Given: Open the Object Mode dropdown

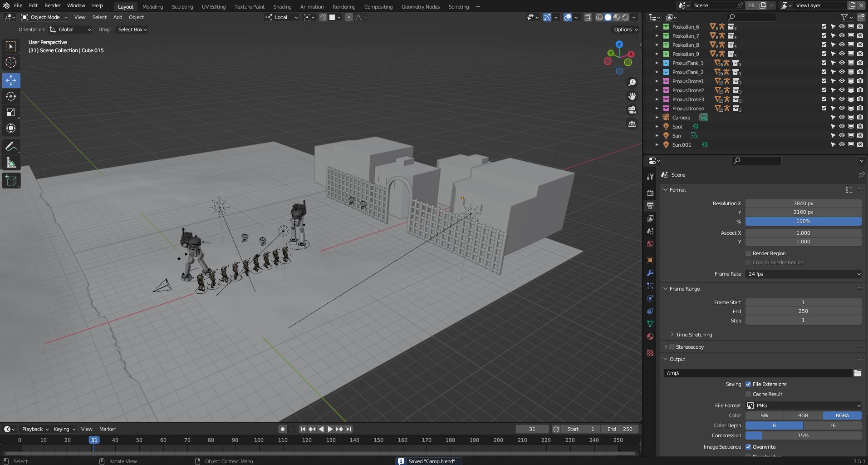Looking at the screenshot, I should pyautogui.click(x=44, y=17).
